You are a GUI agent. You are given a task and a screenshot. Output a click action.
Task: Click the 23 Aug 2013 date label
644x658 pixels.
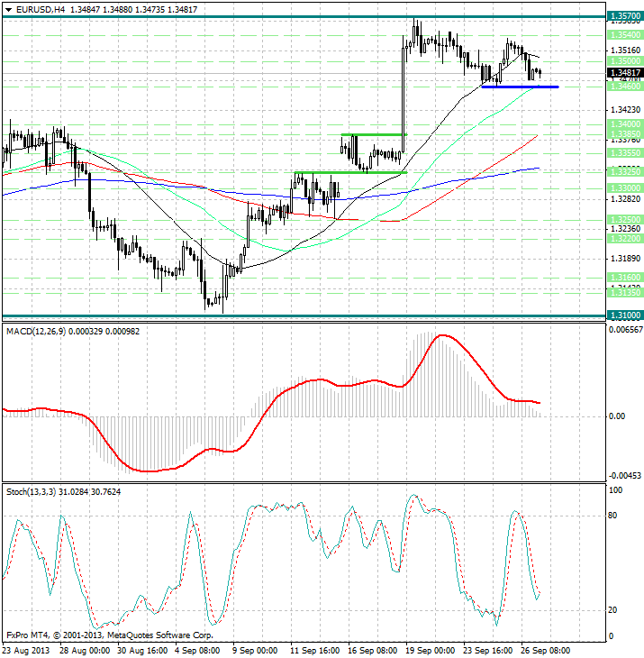click(x=26, y=651)
